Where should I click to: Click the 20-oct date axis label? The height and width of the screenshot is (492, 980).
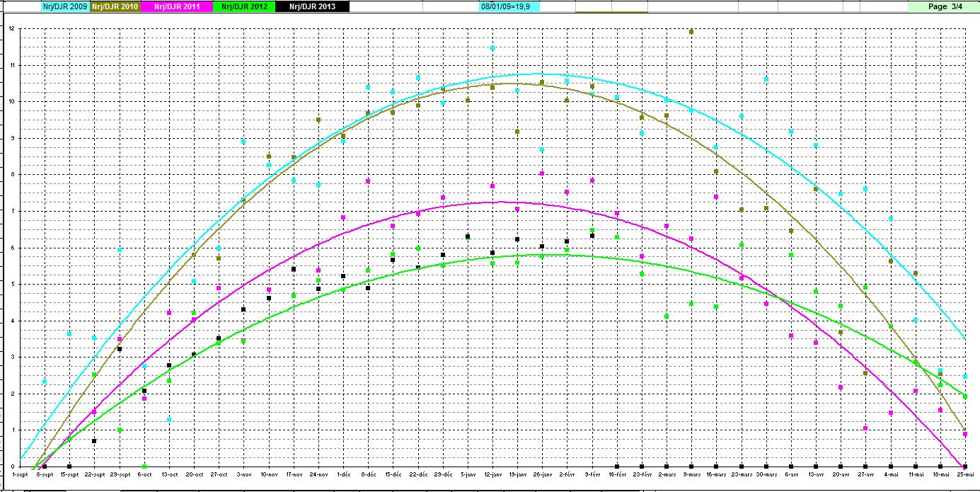pos(194,474)
